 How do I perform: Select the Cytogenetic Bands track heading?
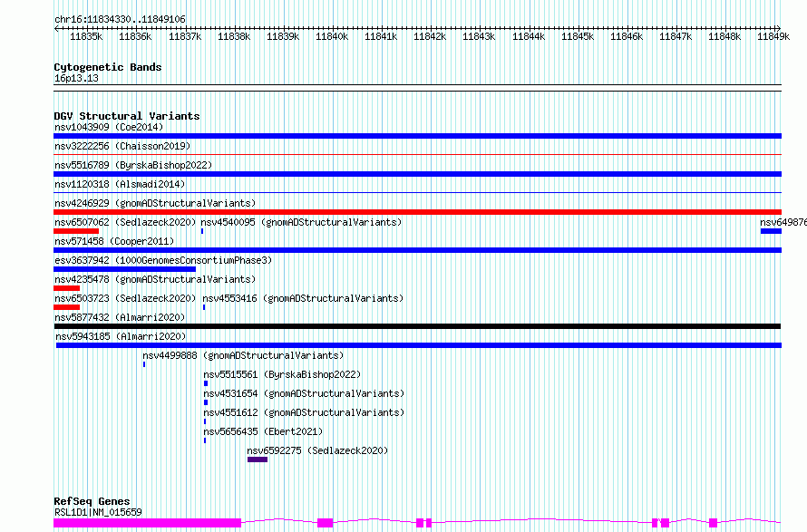pyautogui.click(x=108, y=67)
